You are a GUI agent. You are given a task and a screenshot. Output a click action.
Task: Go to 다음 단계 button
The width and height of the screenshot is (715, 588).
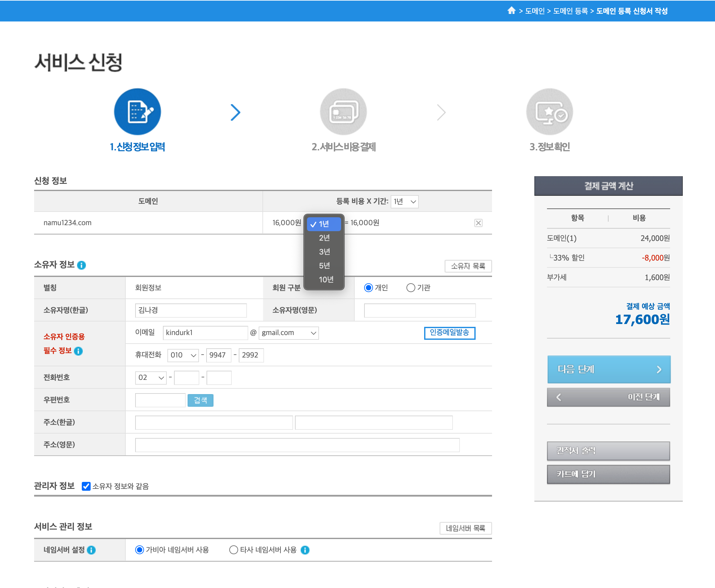608,369
